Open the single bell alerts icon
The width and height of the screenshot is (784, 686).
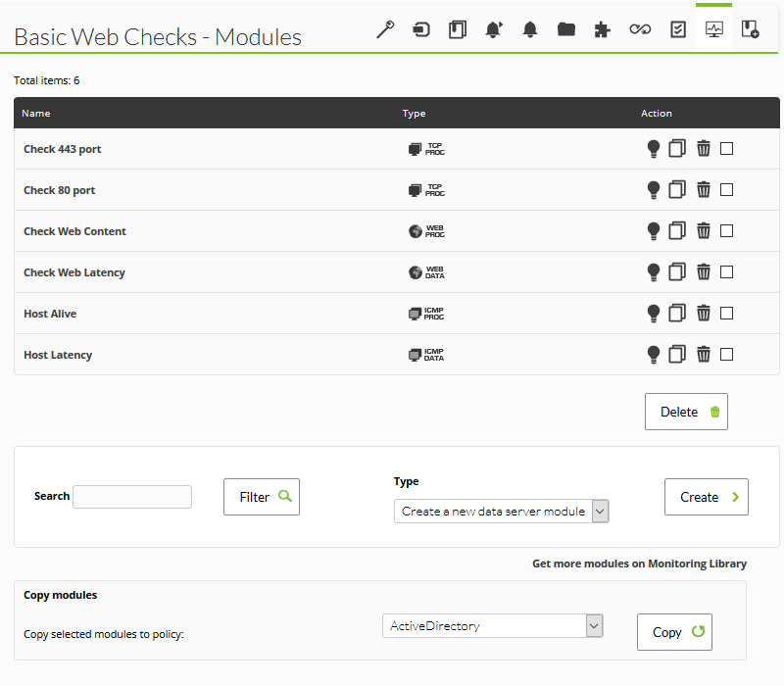point(530,29)
